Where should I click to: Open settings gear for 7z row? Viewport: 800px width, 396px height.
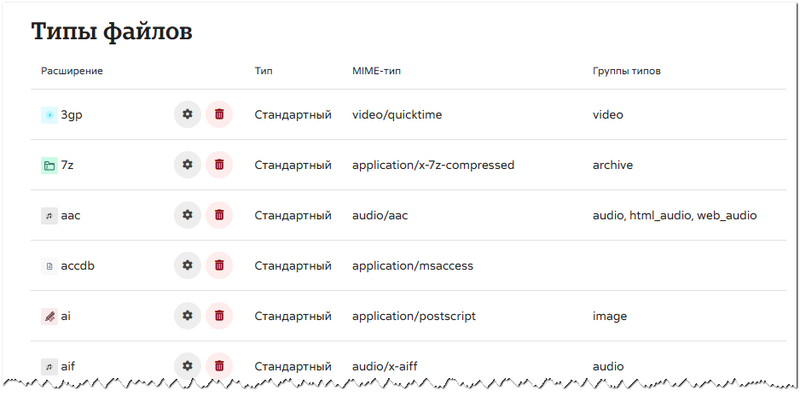tap(187, 165)
